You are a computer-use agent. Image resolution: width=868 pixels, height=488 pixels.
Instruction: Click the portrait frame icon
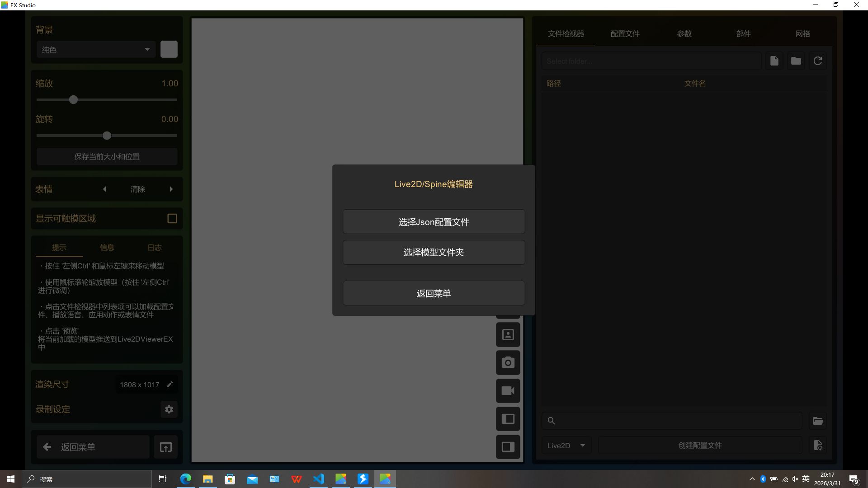pos(508,335)
